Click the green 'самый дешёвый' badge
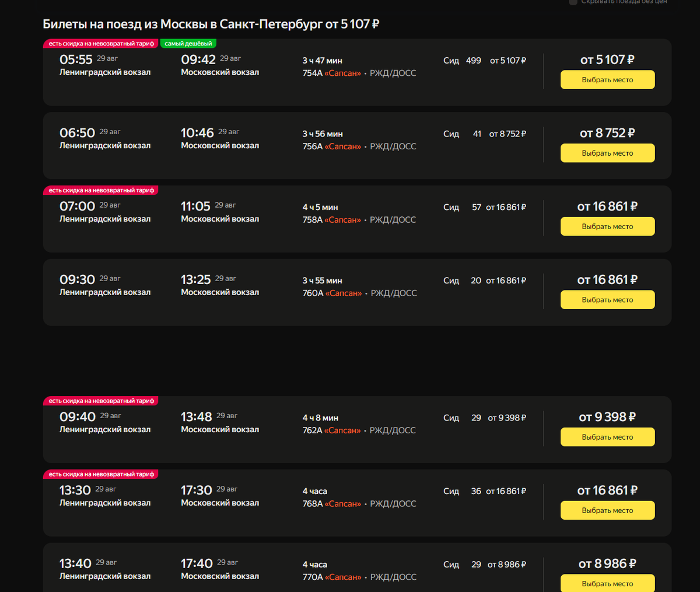Viewport: 700px width, 592px height. (188, 44)
